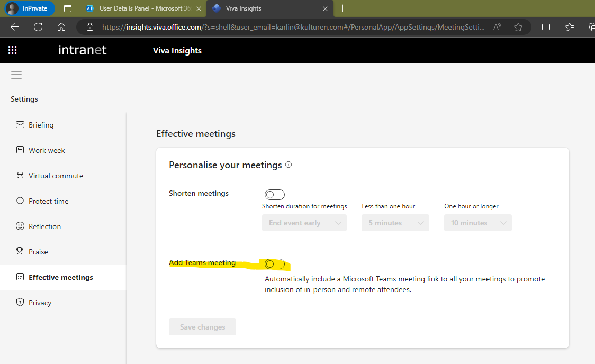Click the Add Teams meeting label

(202, 262)
